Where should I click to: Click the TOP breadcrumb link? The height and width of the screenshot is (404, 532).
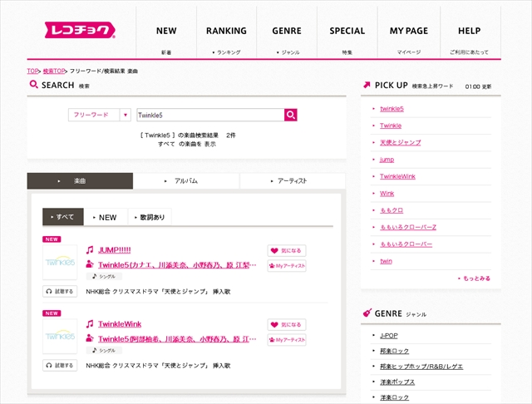pyautogui.click(x=32, y=71)
